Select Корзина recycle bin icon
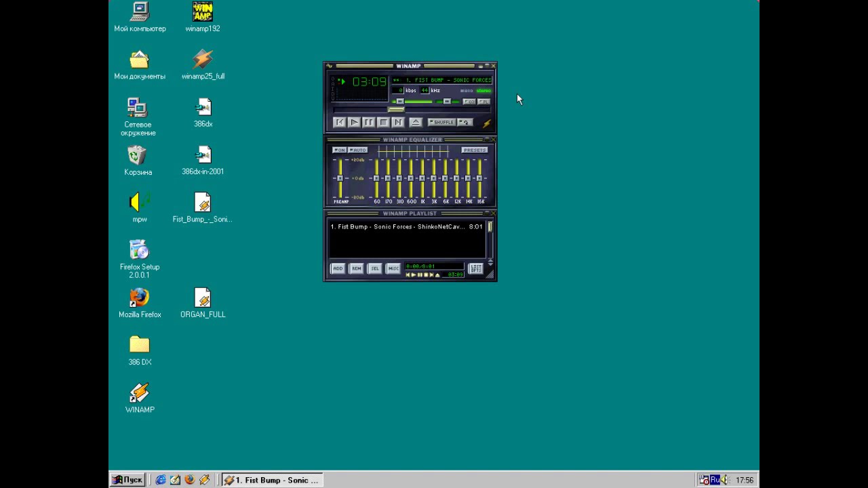 coord(138,161)
